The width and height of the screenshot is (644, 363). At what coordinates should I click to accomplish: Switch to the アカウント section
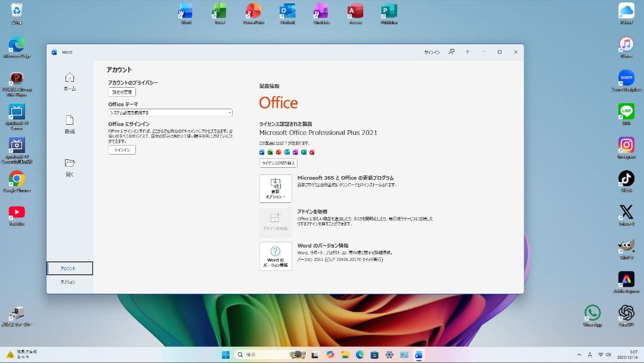click(x=69, y=268)
